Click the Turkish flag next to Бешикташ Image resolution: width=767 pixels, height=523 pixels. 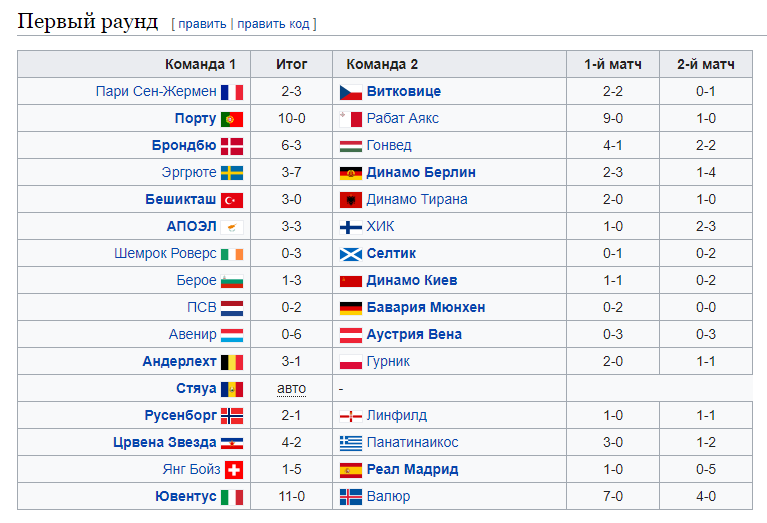point(232,200)
